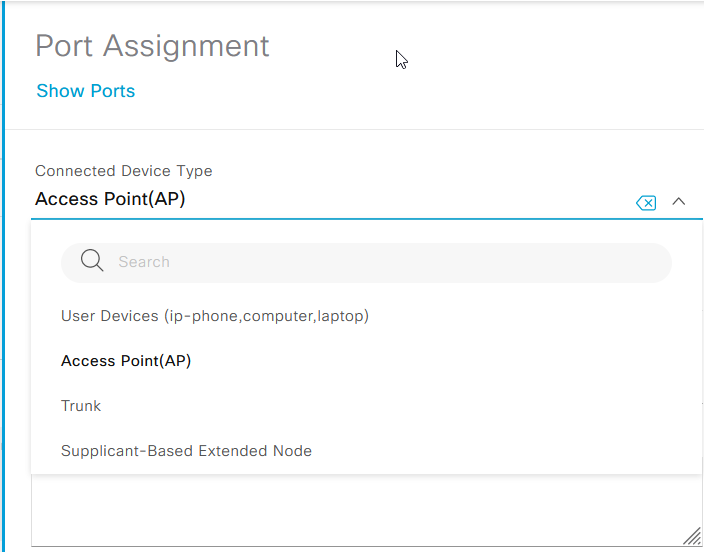
Task: Open the Show Ports link
Action: (85, 91)
